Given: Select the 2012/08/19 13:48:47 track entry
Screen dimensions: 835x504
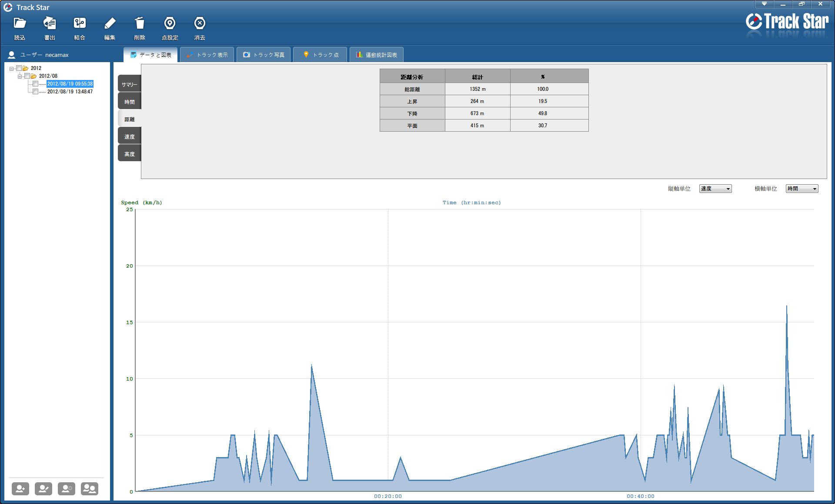Looking at the screenshot, I should pyautogui.click(x=70, y=92).
